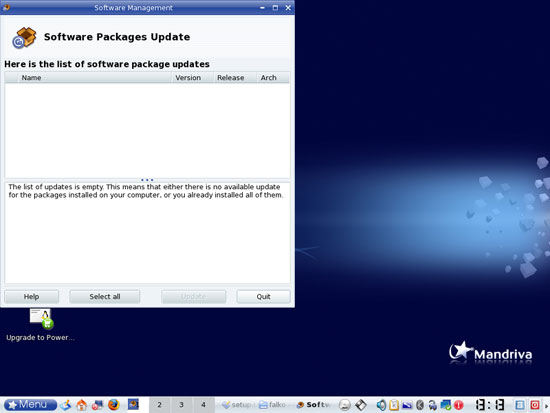Click the Help button

[32, 297]
